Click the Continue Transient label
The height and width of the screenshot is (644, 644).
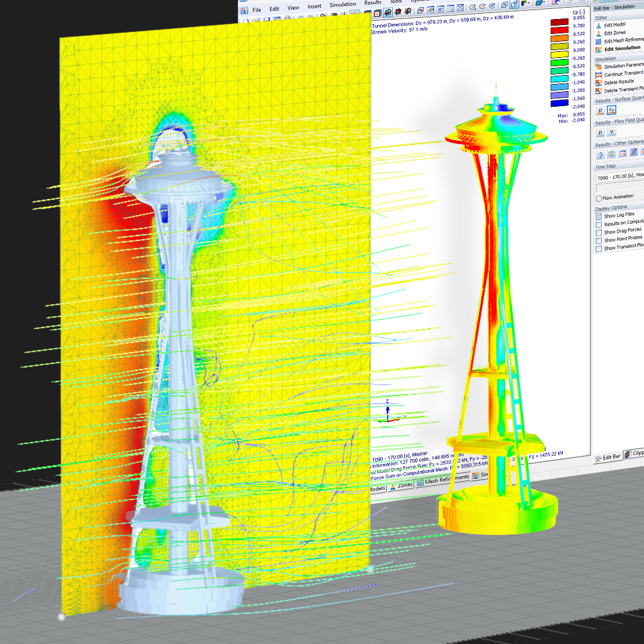tap(624, 73)
